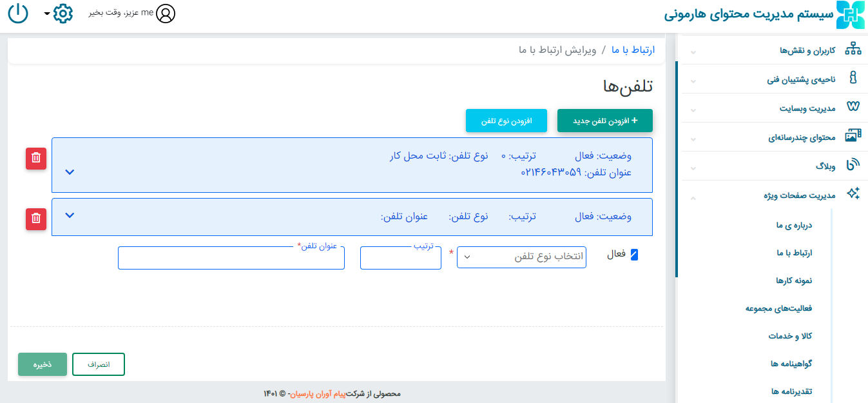
Task: Click the کاربران و نقش‌ها sidebar icon
Action: (x=853, y=50)
